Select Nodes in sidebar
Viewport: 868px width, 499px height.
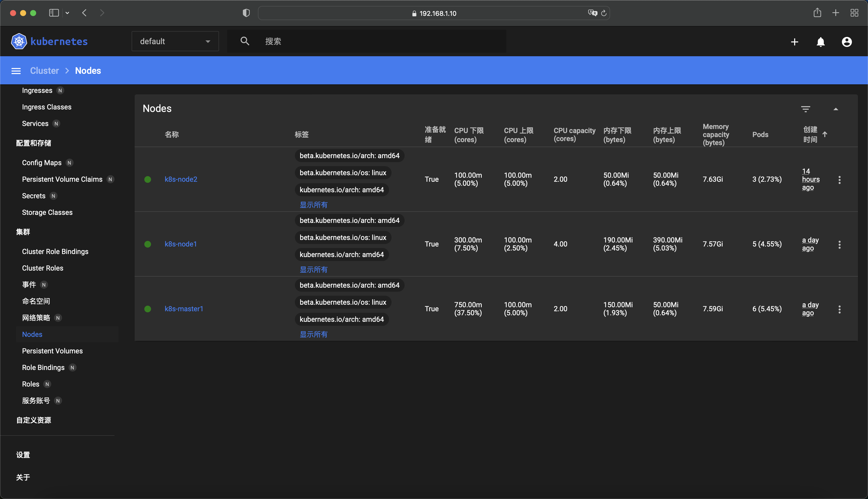coord(32,335)
